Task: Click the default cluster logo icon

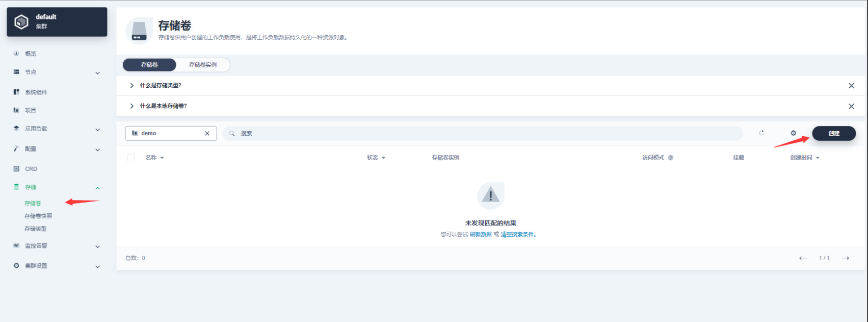Action: pos(21,21)
